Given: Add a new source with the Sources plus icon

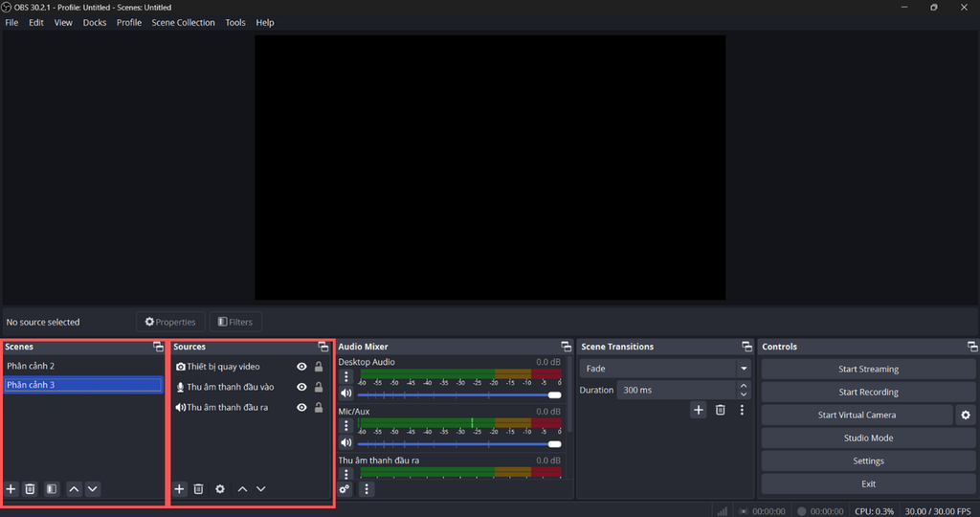Looking at the screenshot, I should (179, 489).
